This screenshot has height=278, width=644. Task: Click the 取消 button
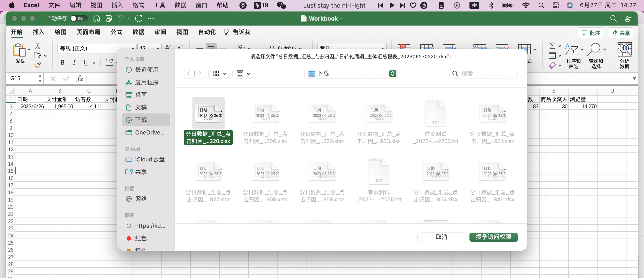point(441,237)
